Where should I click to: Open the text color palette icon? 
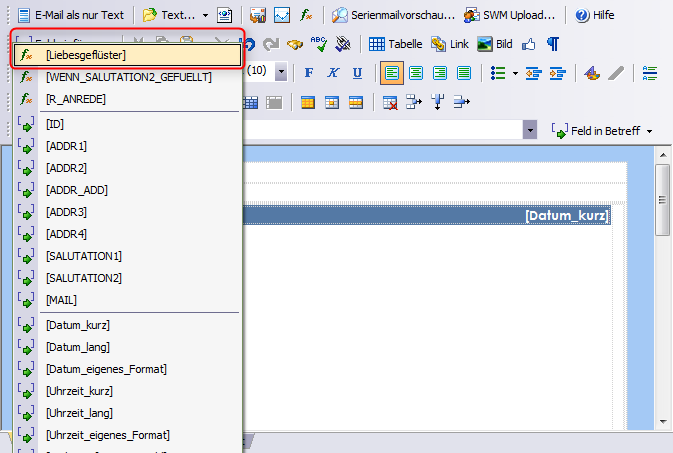(592, 73)
